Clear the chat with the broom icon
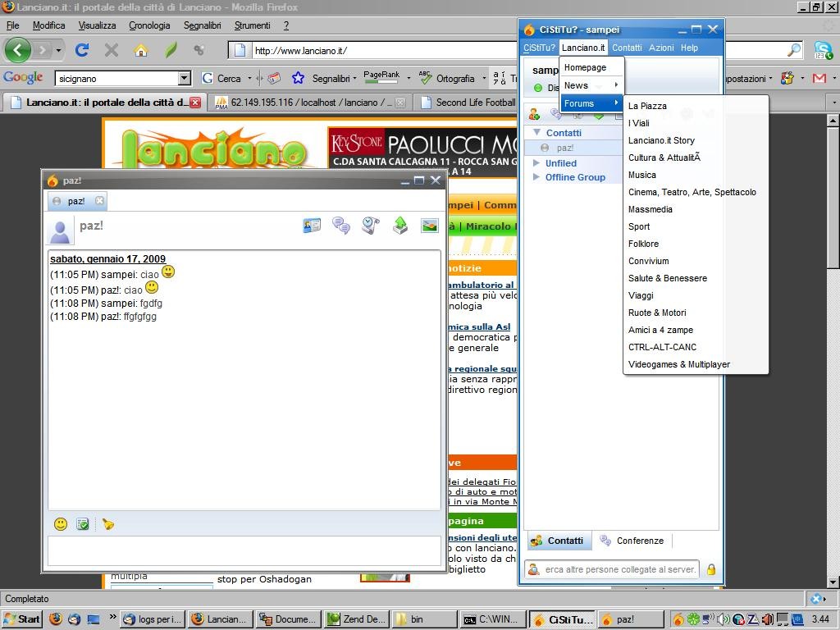Image resolution: width=840 pixels, height=630 pixels. [x=108, y=524]
